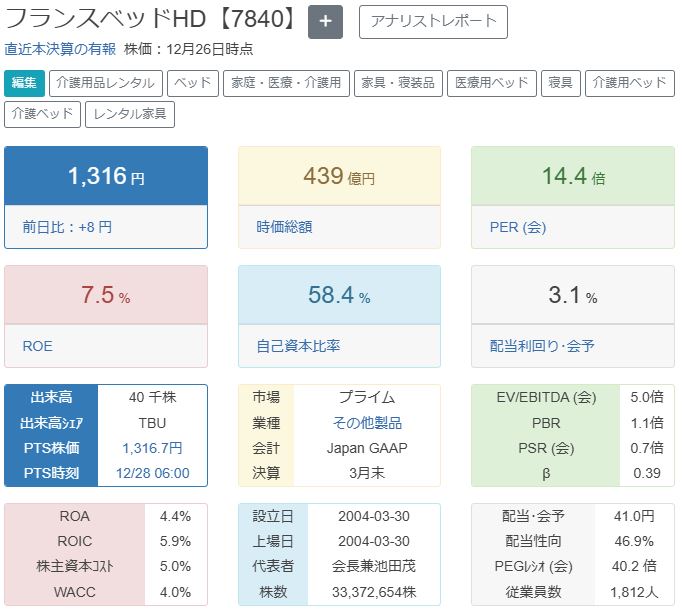Viewport: 682px width, 613px height.
Task: Click the teal 編集 button
Action: pos(24,83)
